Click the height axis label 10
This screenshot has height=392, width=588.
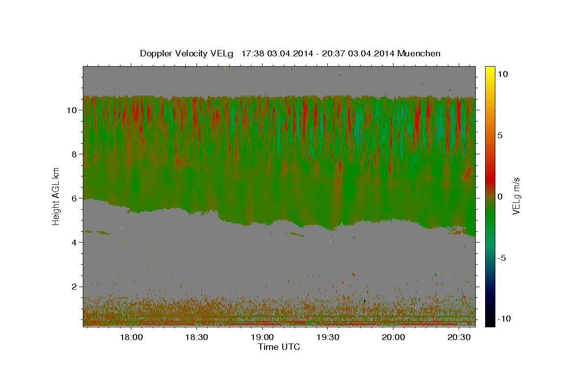tap(73, 110)
